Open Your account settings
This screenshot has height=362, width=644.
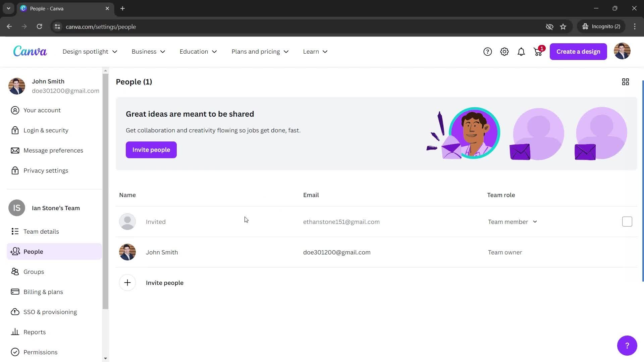coord(42,110)
